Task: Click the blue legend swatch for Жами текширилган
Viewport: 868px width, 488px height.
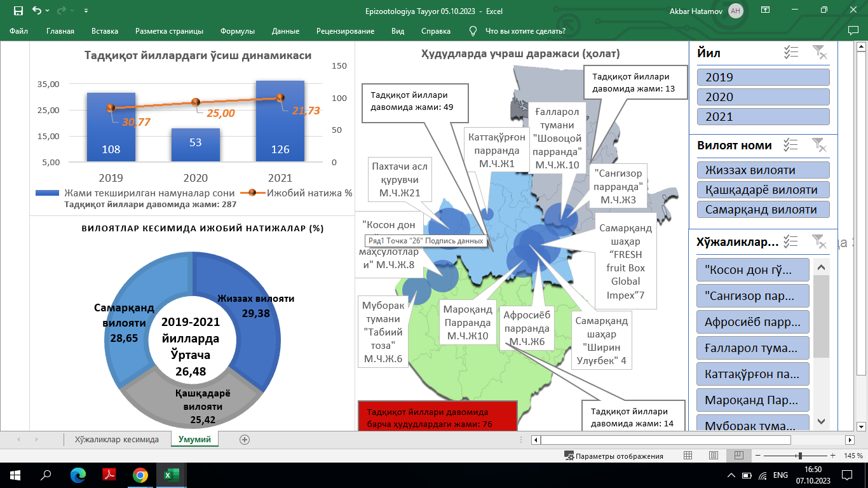Action: [x=48, y=193]
